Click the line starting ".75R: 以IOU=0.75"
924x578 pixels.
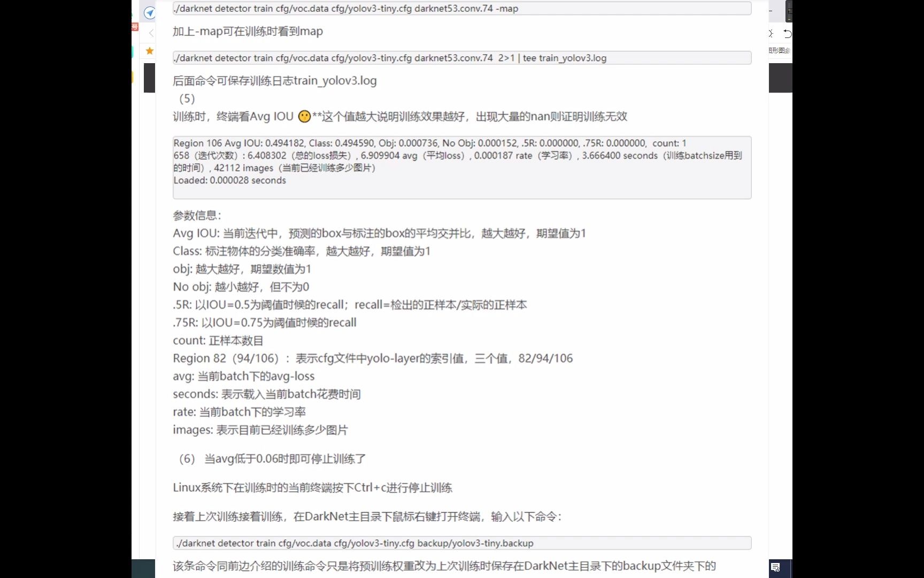[x=264, y=323]
